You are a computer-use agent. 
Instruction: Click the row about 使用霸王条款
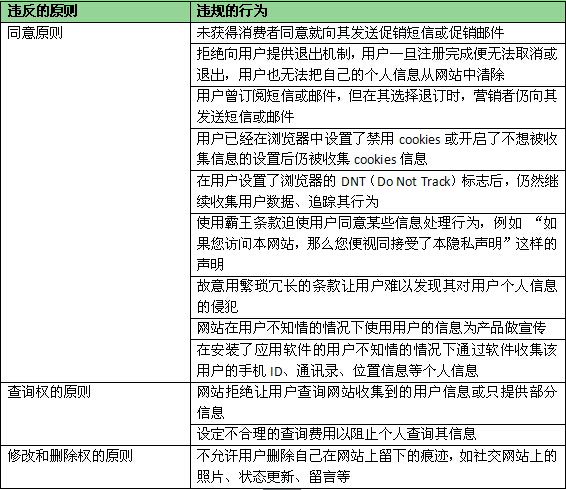click(378, 244)
